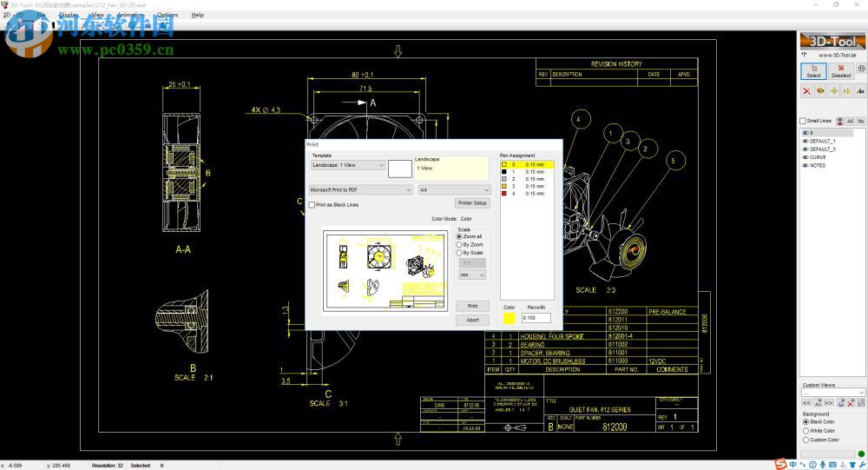Screen dimensions: 868x470
Task: Click the Abort button
Action: (x=472, y=320)
